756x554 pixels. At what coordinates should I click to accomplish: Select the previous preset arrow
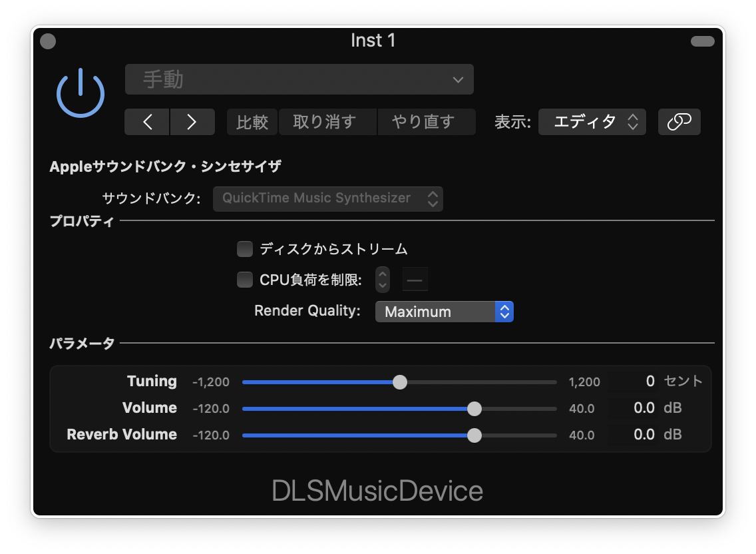(147, 122)
